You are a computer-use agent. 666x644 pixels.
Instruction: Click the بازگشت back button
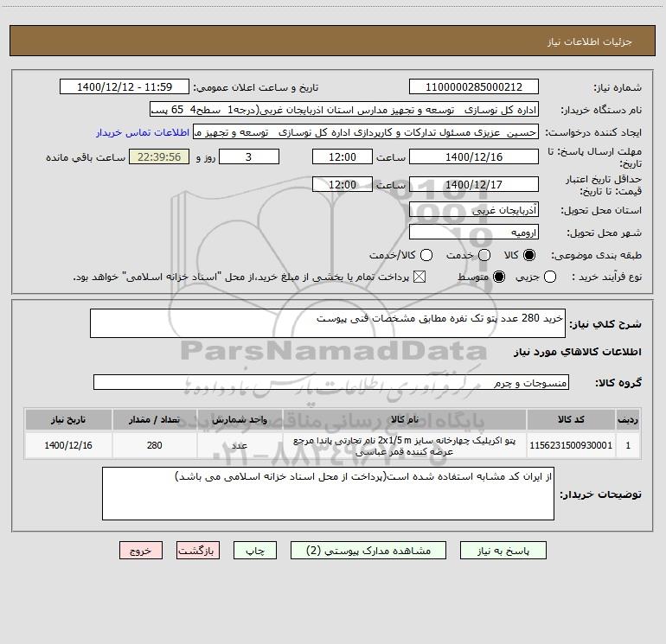[x=198, y=550]
